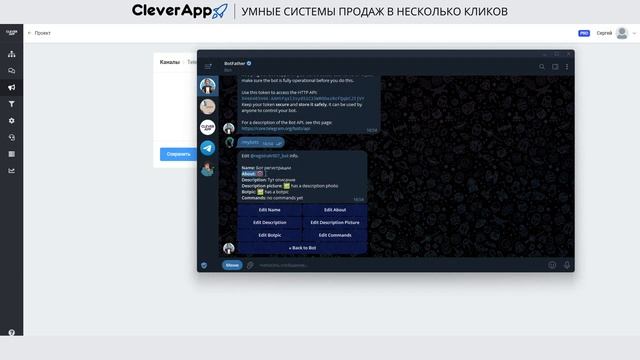Screen dimensions: 640x360
Task: Open the structure (hierarchy) icon in CleverApp sidebar
Action: pos(11,54)
